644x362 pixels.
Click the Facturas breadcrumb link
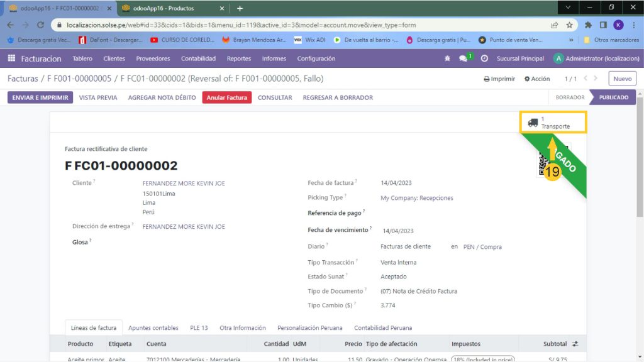pos(23,79)
